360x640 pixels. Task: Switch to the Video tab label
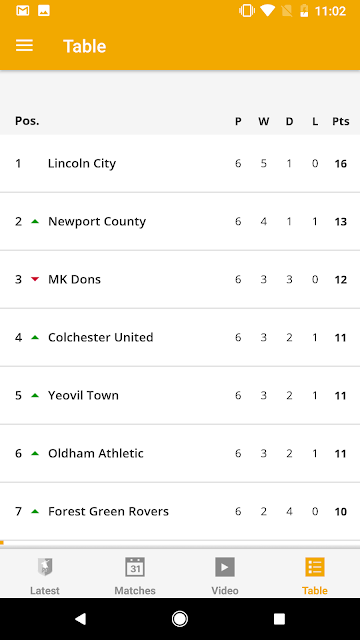(x=225, y=590)
